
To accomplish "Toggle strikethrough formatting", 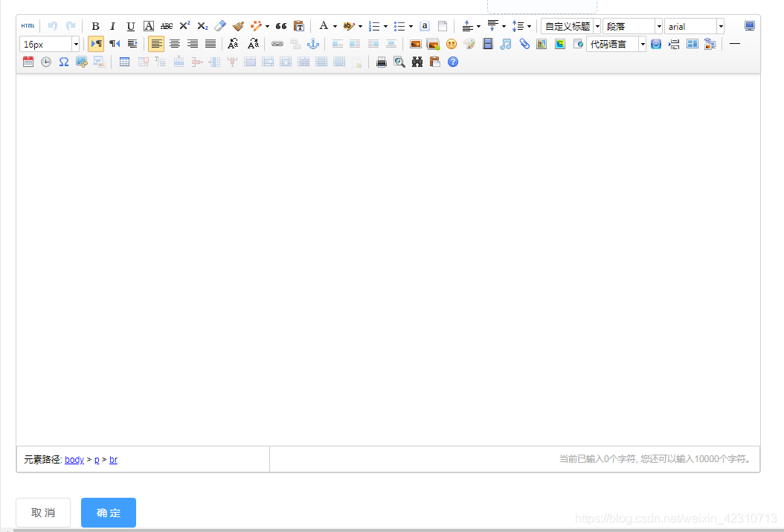I will (167, 26).
